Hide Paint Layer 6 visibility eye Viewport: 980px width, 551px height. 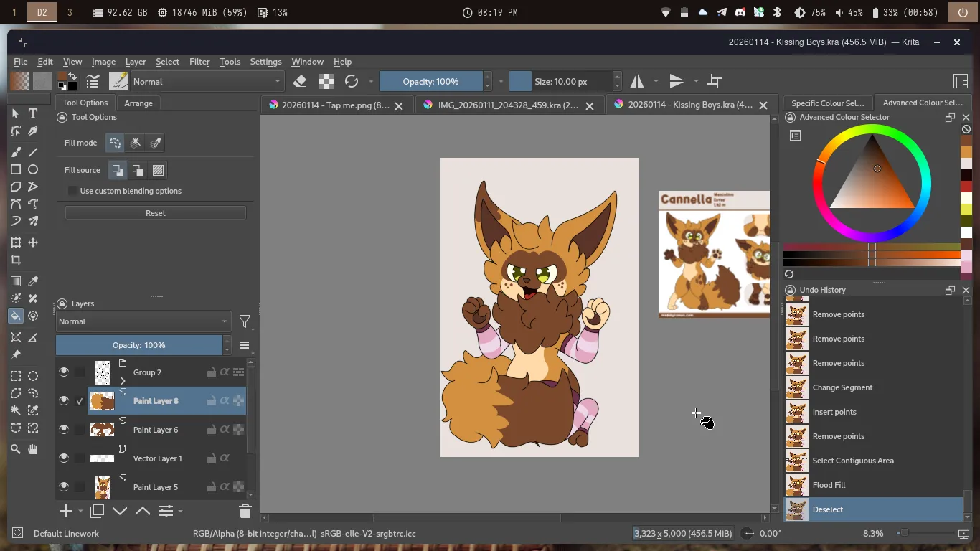tap(64, 429)
